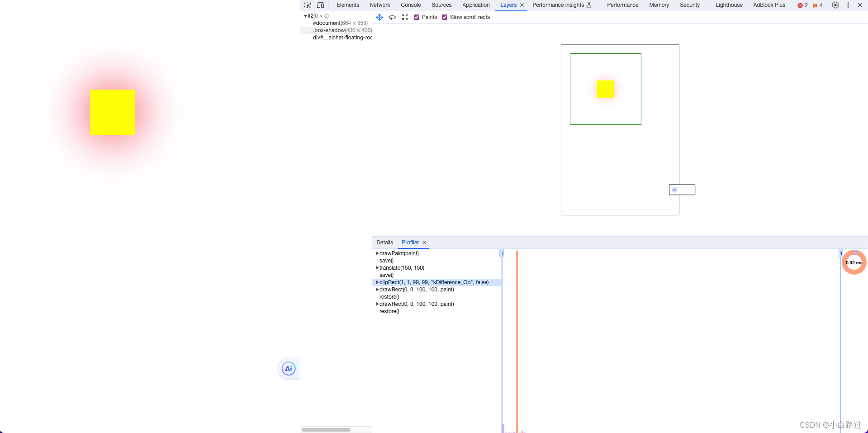Open the Application tab
Screen dimensions: 868x433
(x=476, y=5)
